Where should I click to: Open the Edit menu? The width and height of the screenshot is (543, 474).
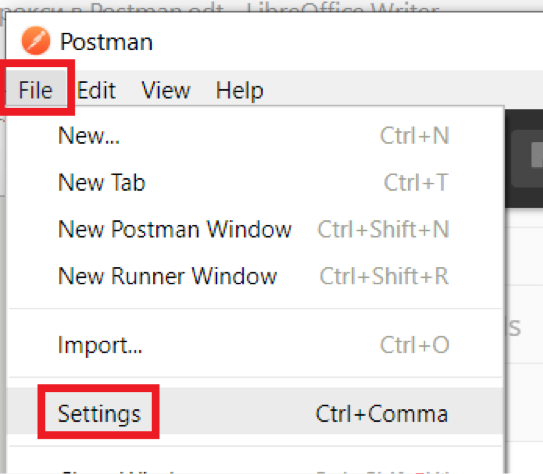[x=96, y=90]
